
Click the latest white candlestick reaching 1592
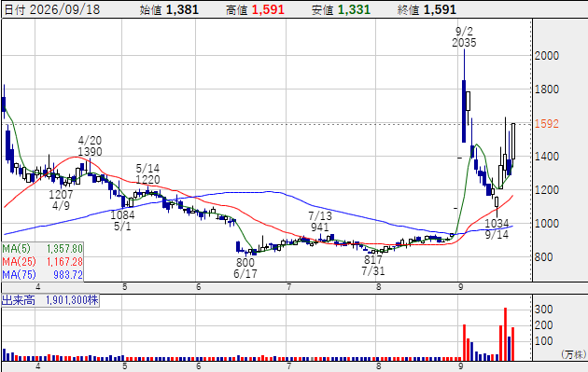[513, 141]
